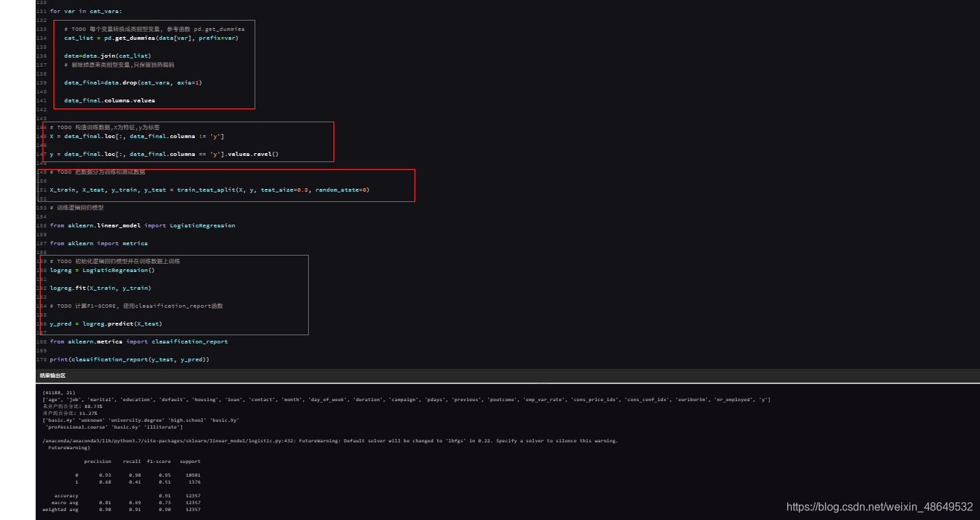Click precision 0.68 in class 1 row
Image resolution: width=980 pixels, height=520 pixels.
[x=105, y=482]
